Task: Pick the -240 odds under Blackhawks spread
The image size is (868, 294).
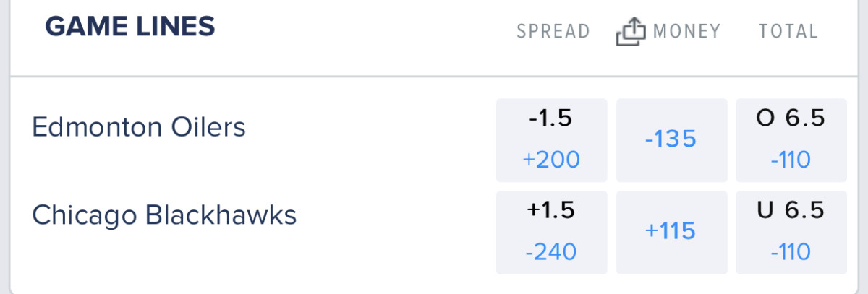Action: click(x=551, y=251)
